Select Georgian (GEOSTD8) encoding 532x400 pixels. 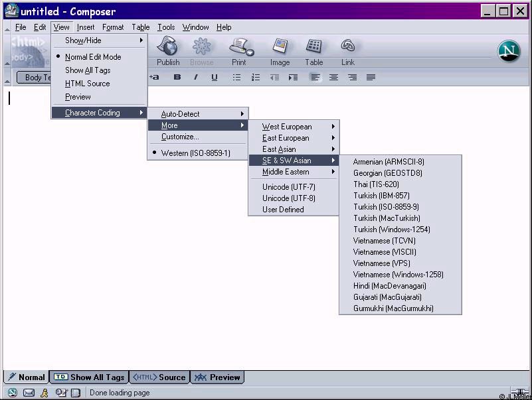(400, 173)
